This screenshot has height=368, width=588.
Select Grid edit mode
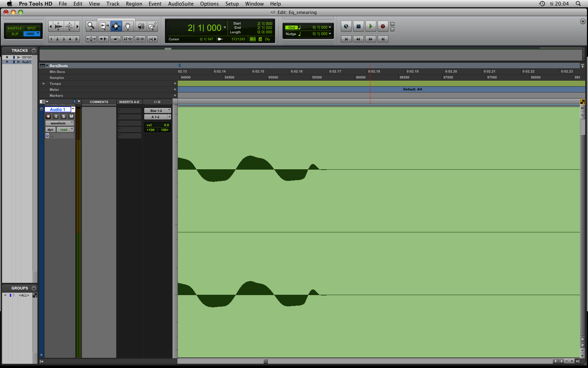point(32,34)
